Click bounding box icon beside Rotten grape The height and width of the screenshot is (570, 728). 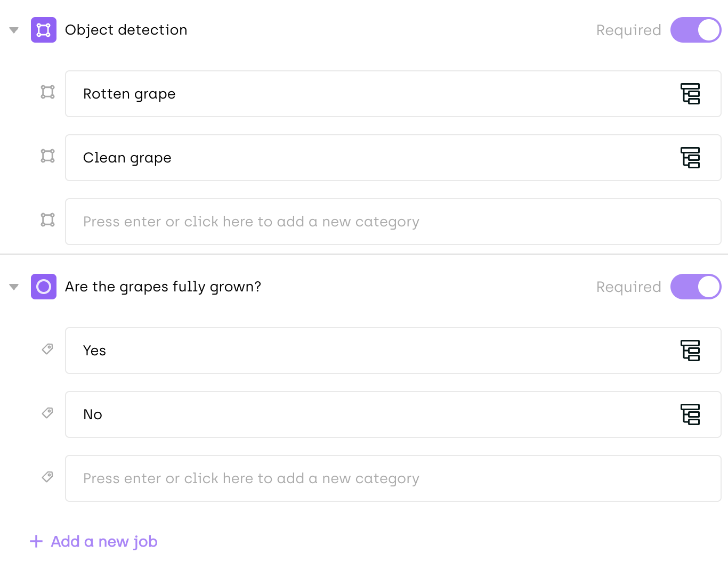coord(48,92)
